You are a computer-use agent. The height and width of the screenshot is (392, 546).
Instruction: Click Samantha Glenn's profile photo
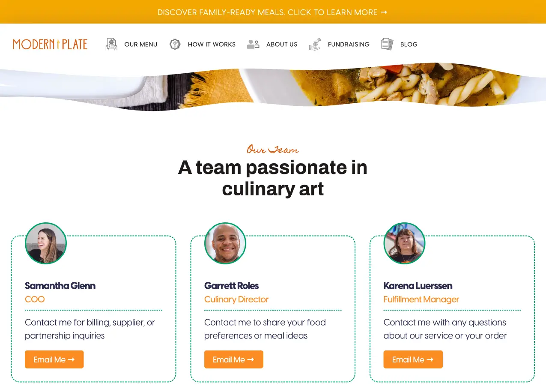(x=45, y=243)
